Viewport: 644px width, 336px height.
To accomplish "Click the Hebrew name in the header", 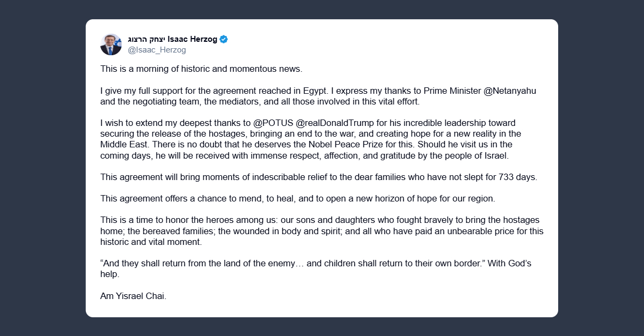I will click(x=146, y=39).
